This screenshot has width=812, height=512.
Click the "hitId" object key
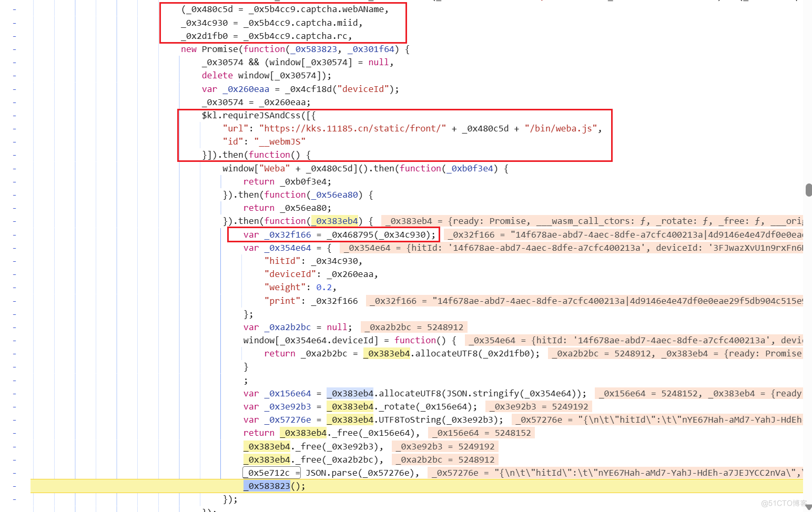282,261
